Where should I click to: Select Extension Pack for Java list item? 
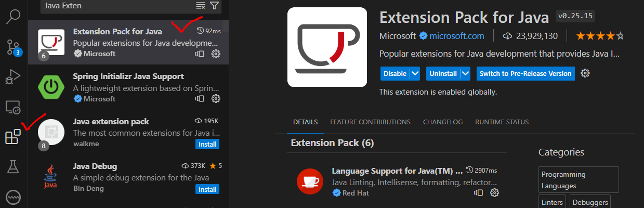coord(128,42)
